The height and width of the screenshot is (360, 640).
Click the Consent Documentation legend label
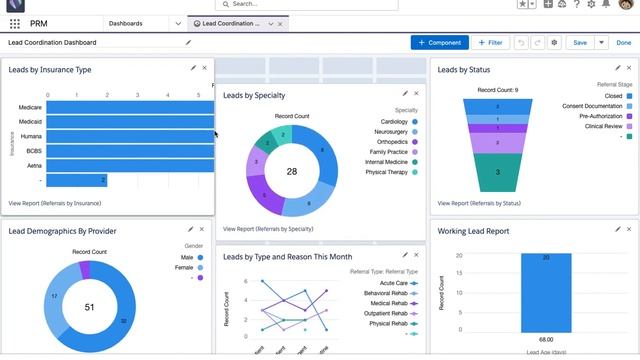click(592, 106)
